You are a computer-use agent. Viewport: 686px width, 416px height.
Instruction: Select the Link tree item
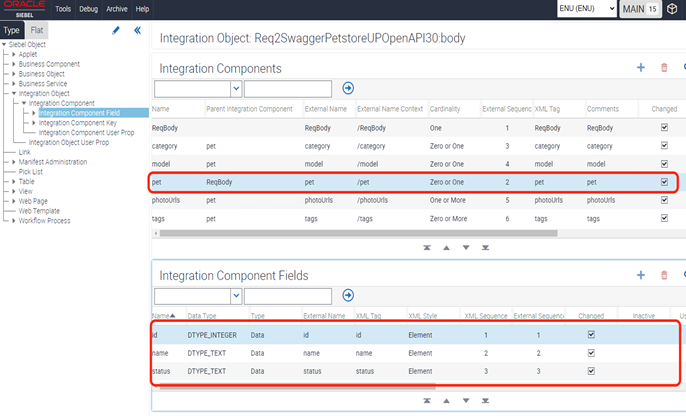24,152
